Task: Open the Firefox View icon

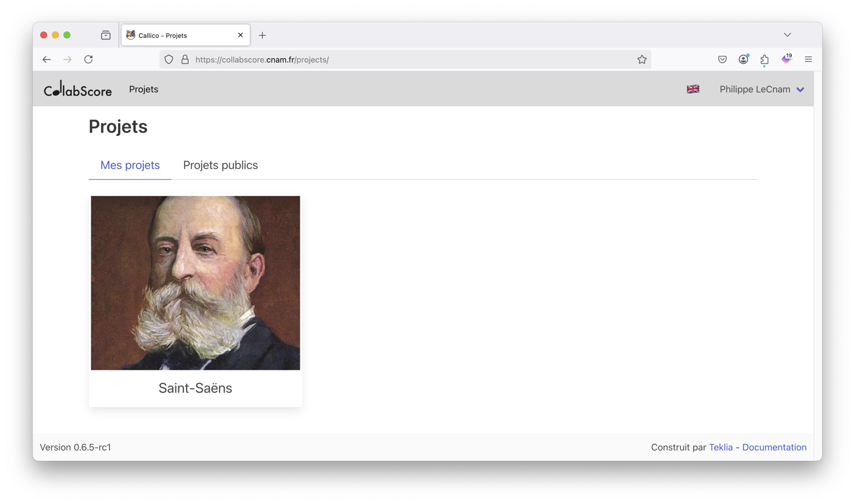Action: pyautogui.click(x=106, y=35)
